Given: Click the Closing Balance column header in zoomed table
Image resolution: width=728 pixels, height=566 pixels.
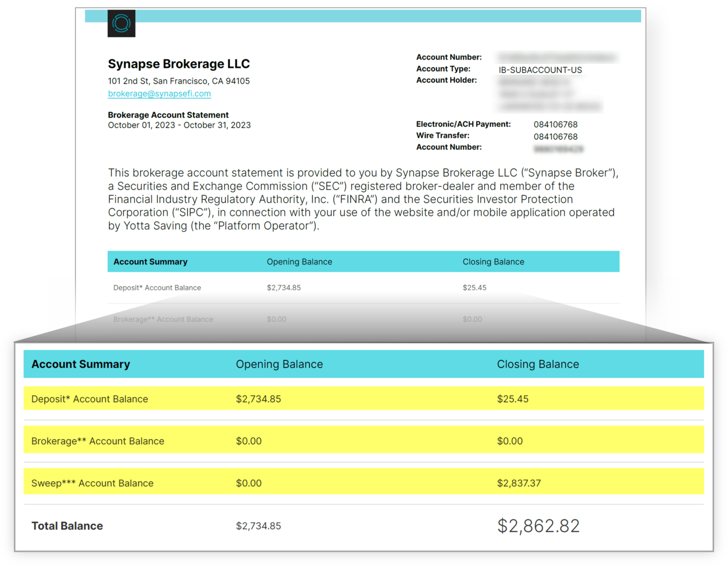Looking at the screenshot, I should point(538,364).
